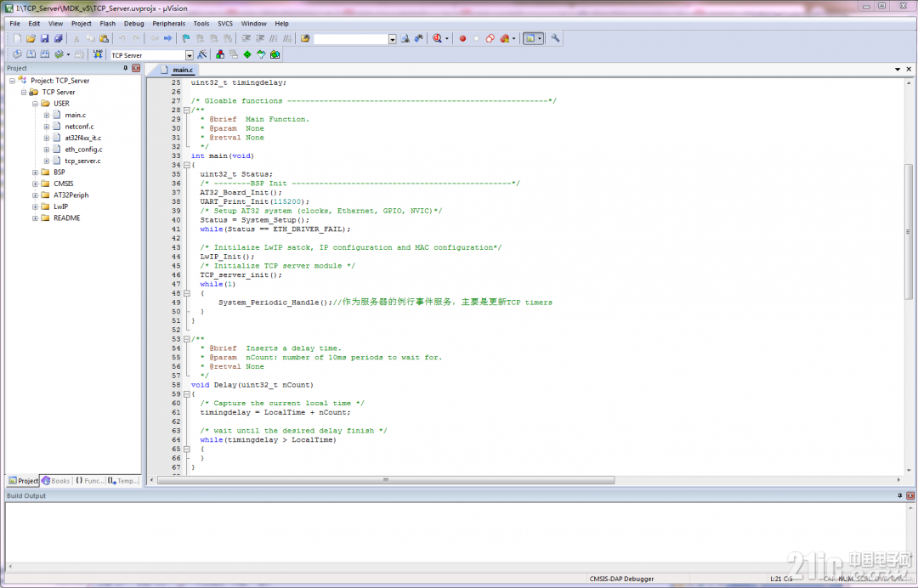918x588 pixels.
Task: Click the Incremental Find binoculars icon
Action: pos(418,38)
